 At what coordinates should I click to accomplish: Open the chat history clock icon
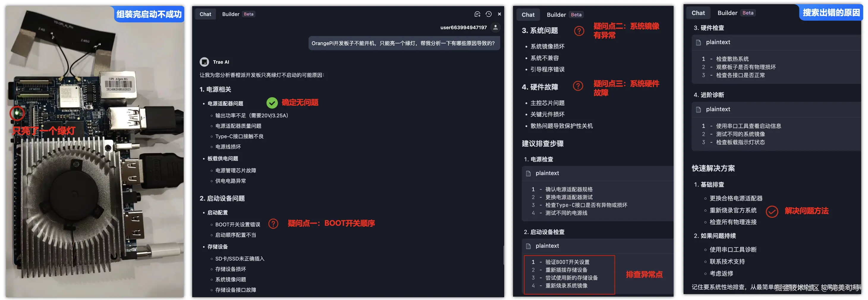[x=488, y=14]
